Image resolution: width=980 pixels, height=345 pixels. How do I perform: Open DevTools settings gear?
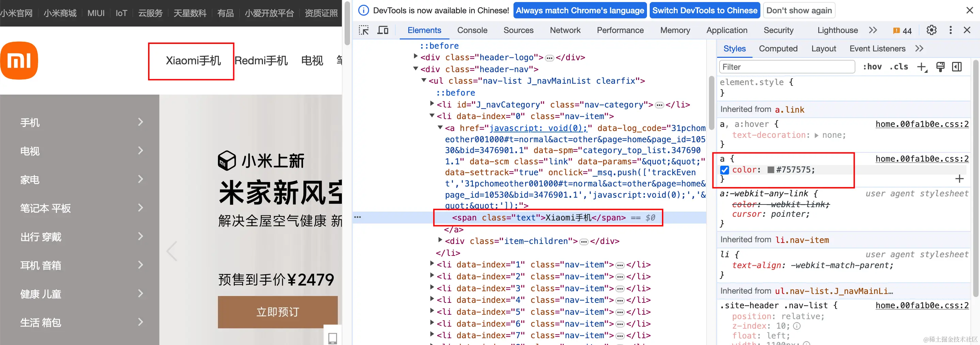(931, 30)
